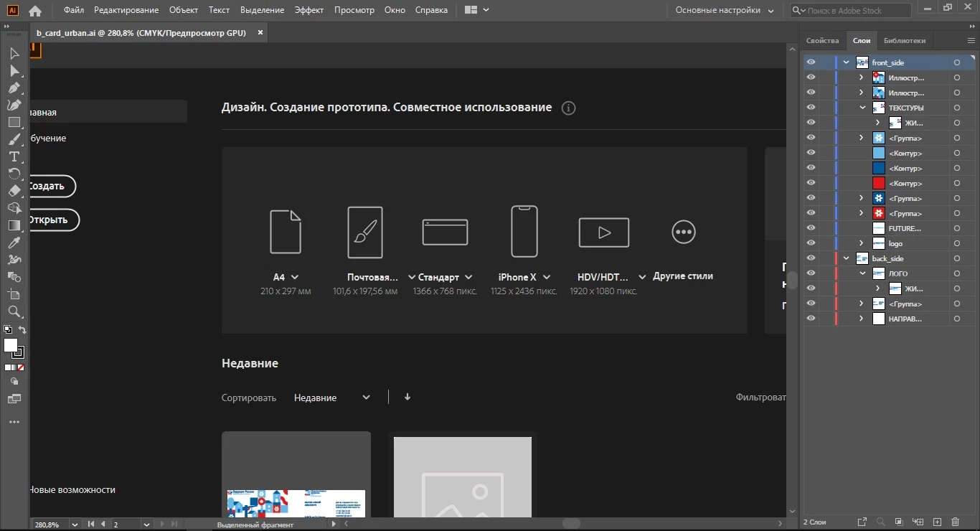Toggle visibility of the back_side layer

point(811,258)
